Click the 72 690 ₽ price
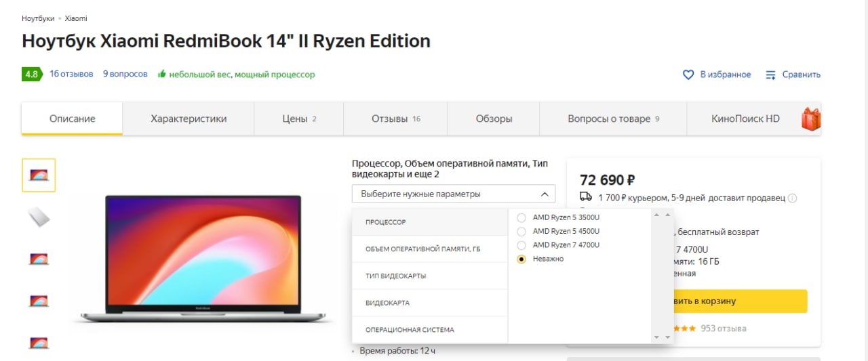The height and width of the screenshot is (361, 868). (x=608, y=180)
